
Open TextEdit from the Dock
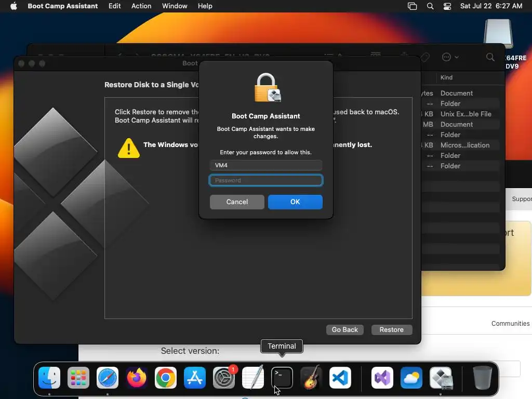(253, 378)
